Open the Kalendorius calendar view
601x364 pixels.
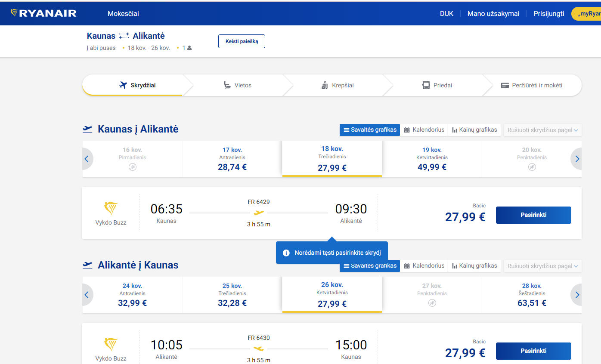coord(424,130)
